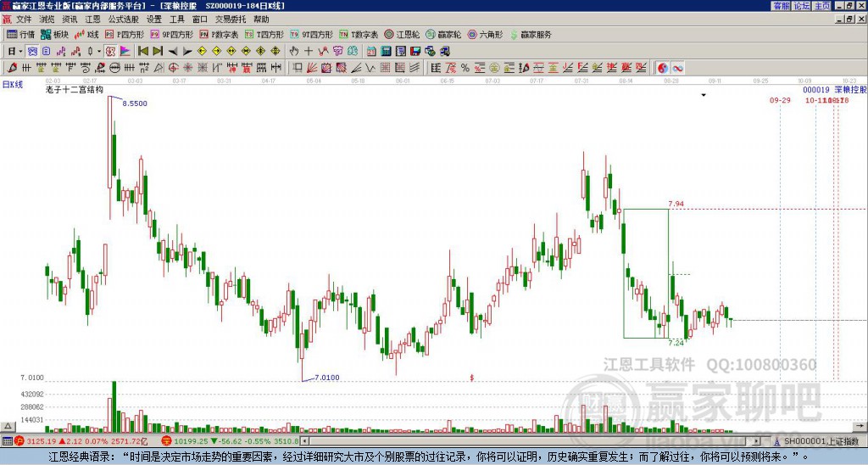
Task: Open the 浏览 menu
Action: (47, 20)
